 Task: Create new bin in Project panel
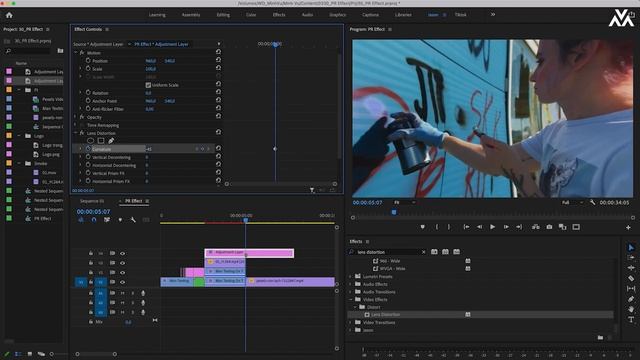tap(60, 51)
